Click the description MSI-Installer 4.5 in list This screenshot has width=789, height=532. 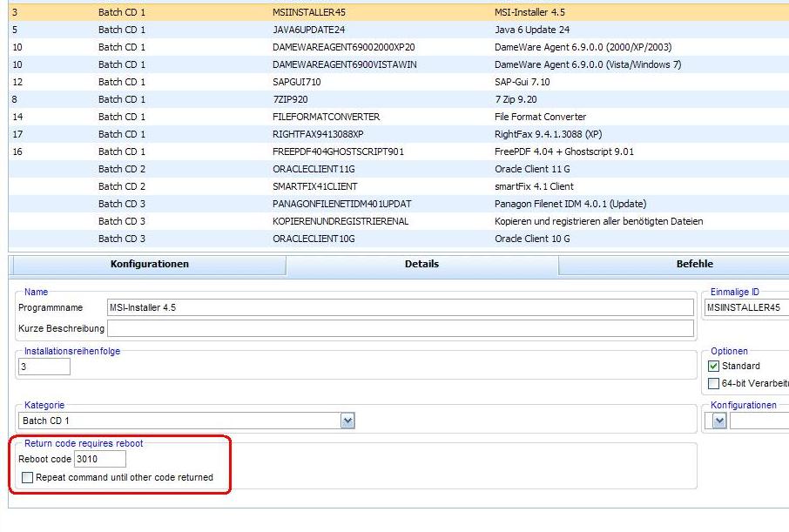click(x=529, y=12)
